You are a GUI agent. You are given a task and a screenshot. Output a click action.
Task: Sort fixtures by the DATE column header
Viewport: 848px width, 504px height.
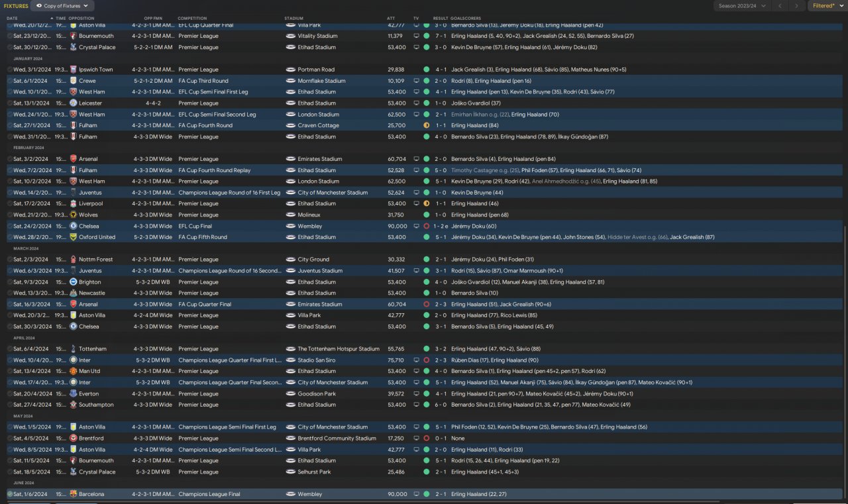pos(13,18)
